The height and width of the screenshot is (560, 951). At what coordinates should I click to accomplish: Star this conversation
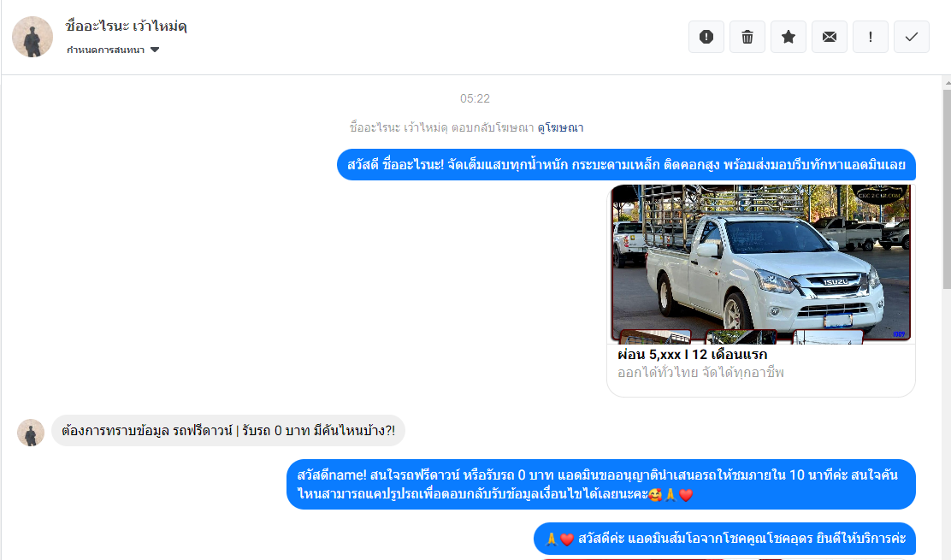tap(789, 37)
